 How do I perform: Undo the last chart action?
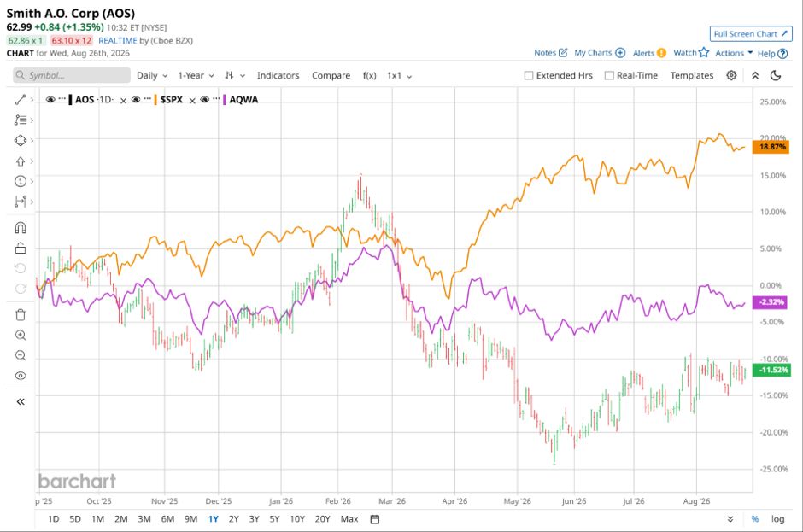[x=20, y=268]
